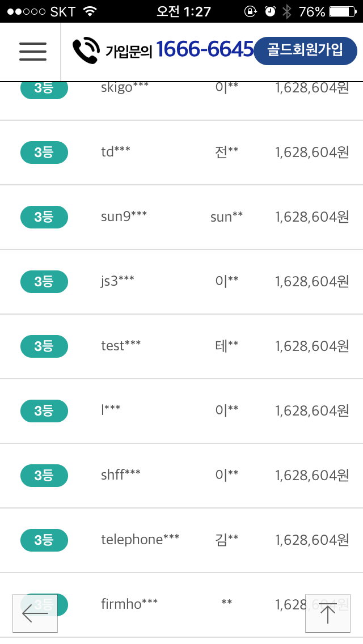363x644 pixels.
Task: Tap the firmho*** username
Action: coord(129,604)
